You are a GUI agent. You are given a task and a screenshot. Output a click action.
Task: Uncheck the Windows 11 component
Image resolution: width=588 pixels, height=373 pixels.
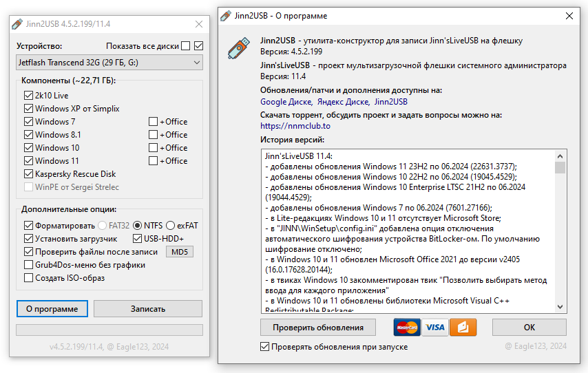[x=28, y=161]
